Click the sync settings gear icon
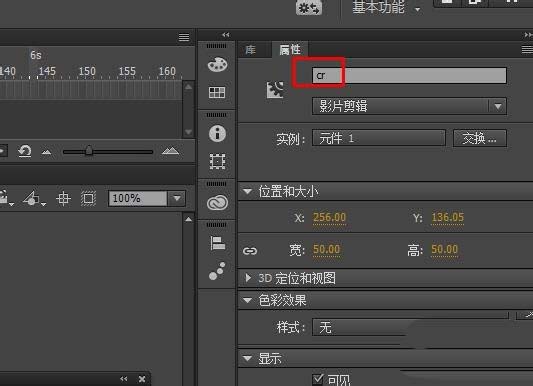Image resolution: width=533 pixels, height=386 pixels. [308, 7]
